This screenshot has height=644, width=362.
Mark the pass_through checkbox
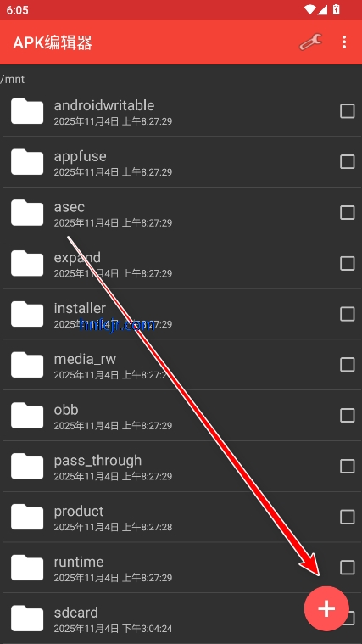click(x=348, y=466)
